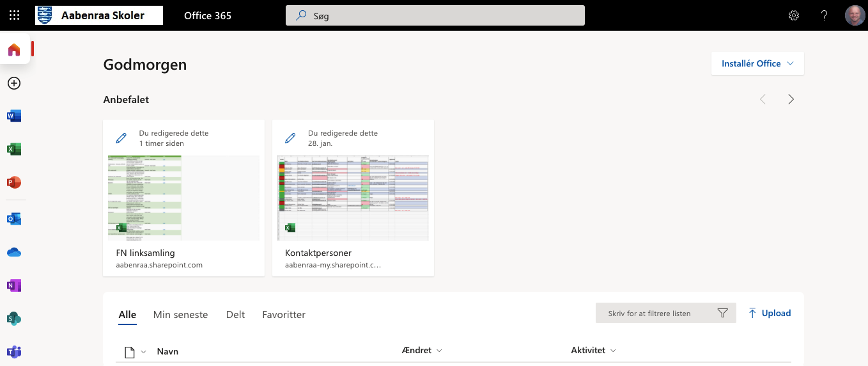Show next recommended files with right arrow
868x366 pixels.
click(791, 99)
